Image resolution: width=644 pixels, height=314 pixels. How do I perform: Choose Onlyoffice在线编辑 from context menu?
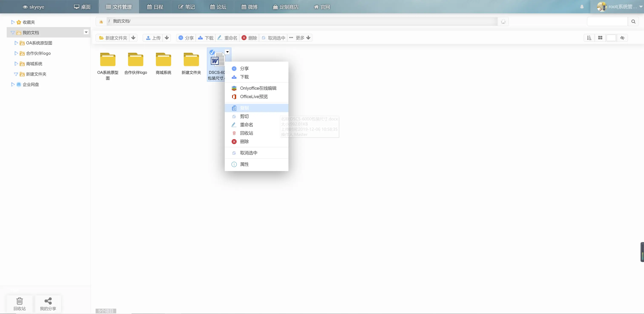[258, 88]
